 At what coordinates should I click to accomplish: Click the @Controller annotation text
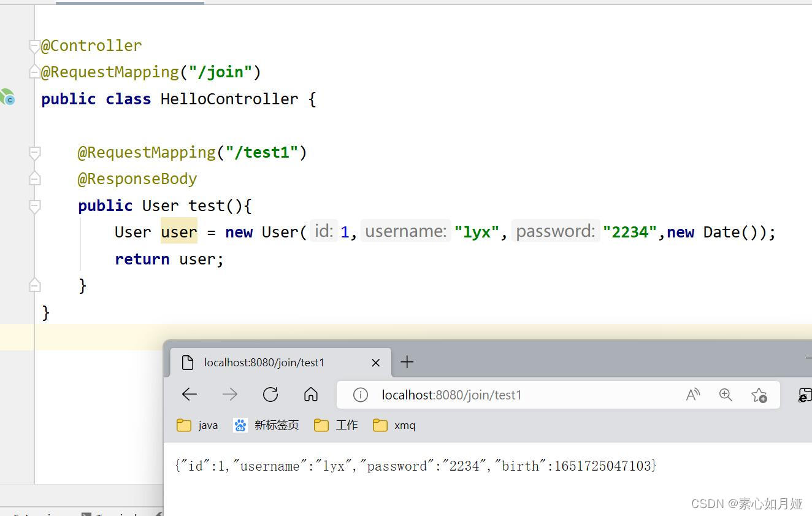click(x=91, y=45)
